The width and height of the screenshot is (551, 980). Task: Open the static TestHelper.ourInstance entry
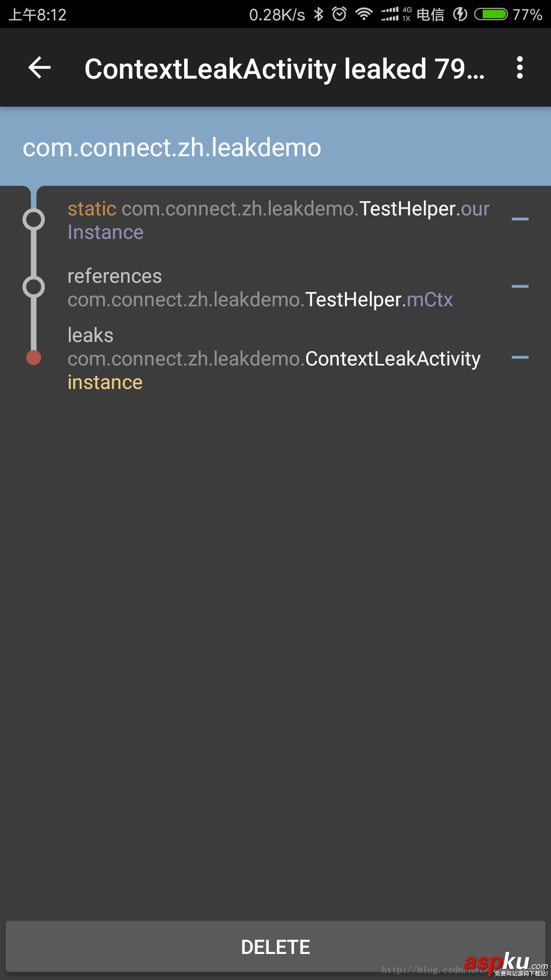(278, 219)
